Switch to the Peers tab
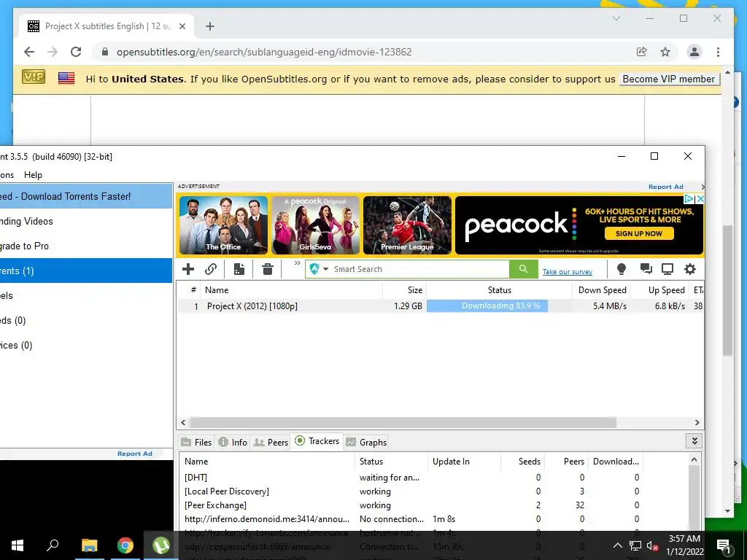The height and width of the screenshot is (560, 747). [271, 443]
